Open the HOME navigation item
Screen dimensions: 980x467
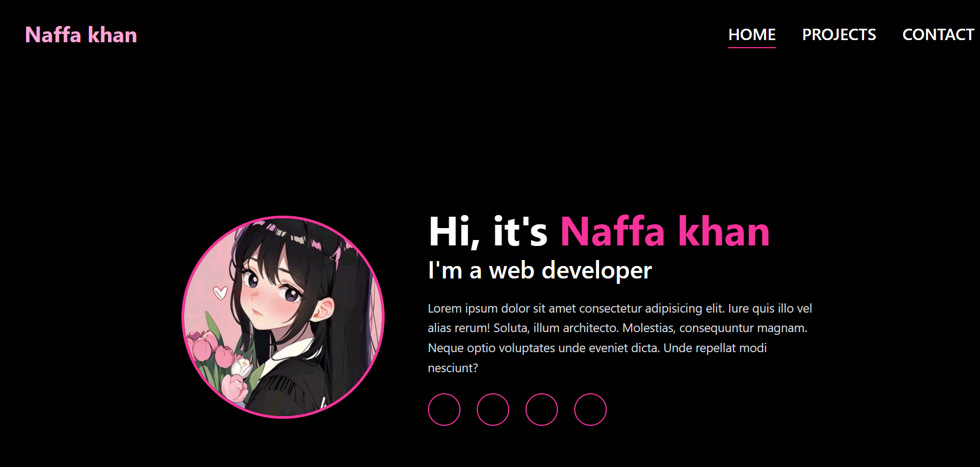click(x=752, y=35)
